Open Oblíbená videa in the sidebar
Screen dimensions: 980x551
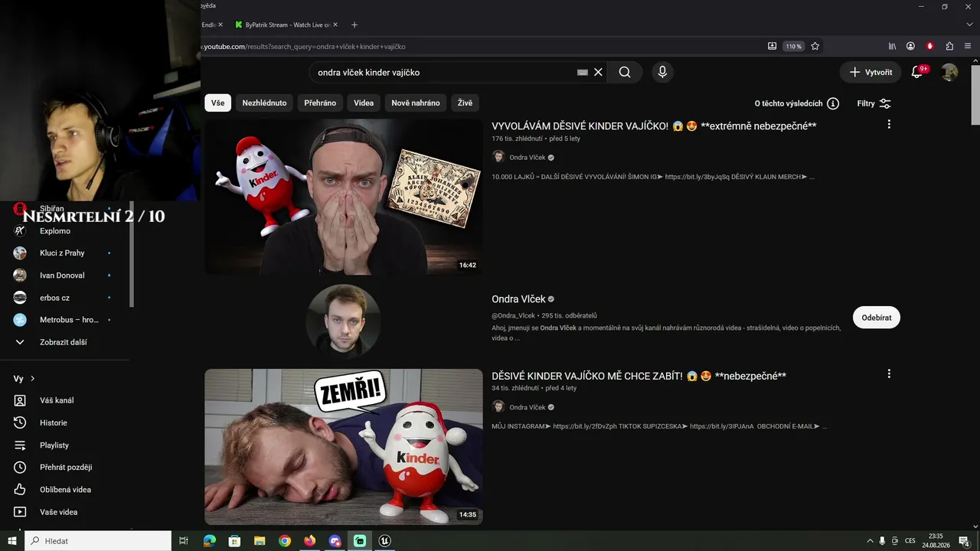pyautogui.click(x=65, y=490)
